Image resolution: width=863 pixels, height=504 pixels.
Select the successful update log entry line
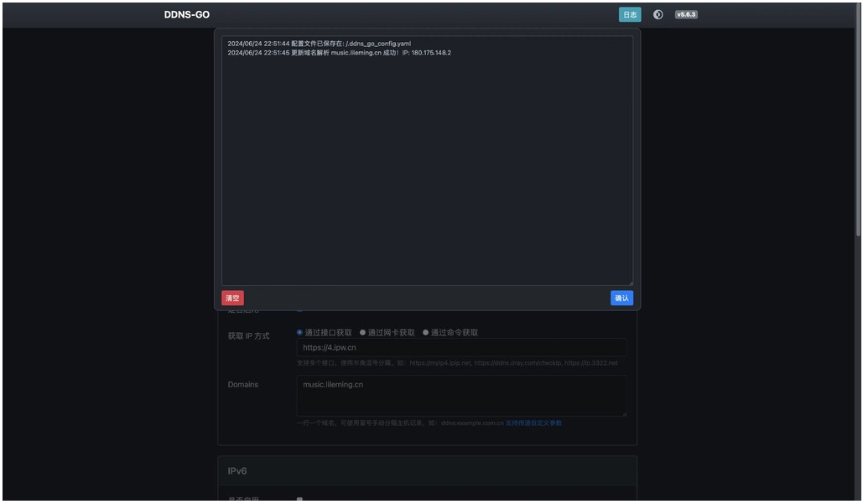pos(338,53)
